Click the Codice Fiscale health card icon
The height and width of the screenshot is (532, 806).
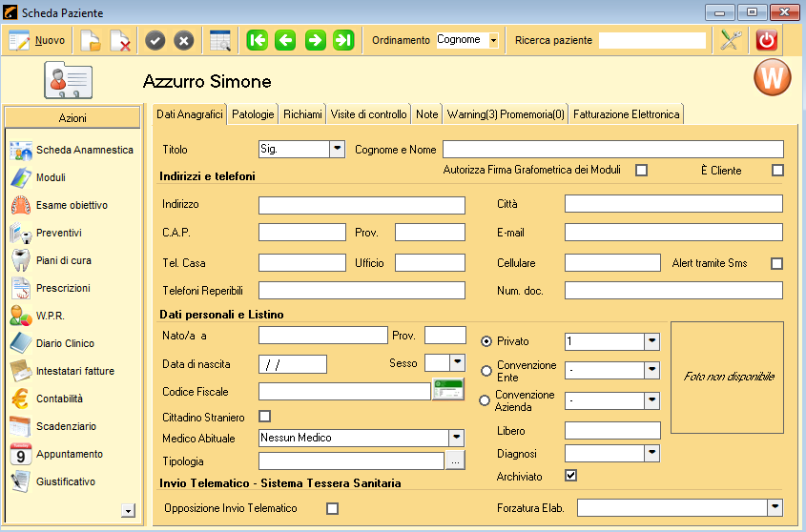click(448, 390)
